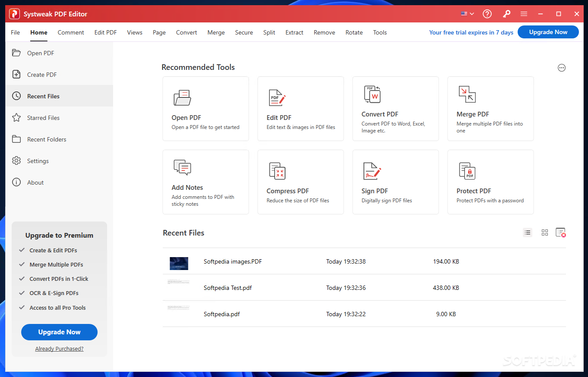Launch the Sign PDF tool icon
This screenshot has width=588, height=377.
tap(372, 171)
